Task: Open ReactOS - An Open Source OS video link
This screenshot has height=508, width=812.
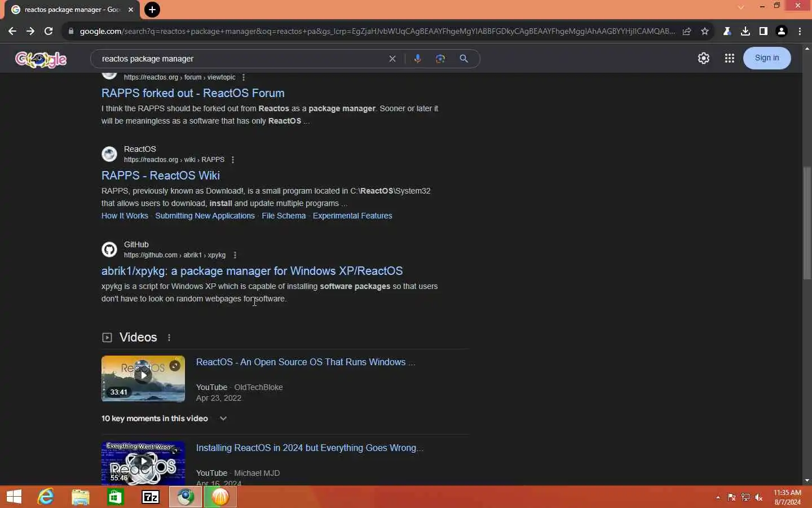Action: tap(306, 362)
